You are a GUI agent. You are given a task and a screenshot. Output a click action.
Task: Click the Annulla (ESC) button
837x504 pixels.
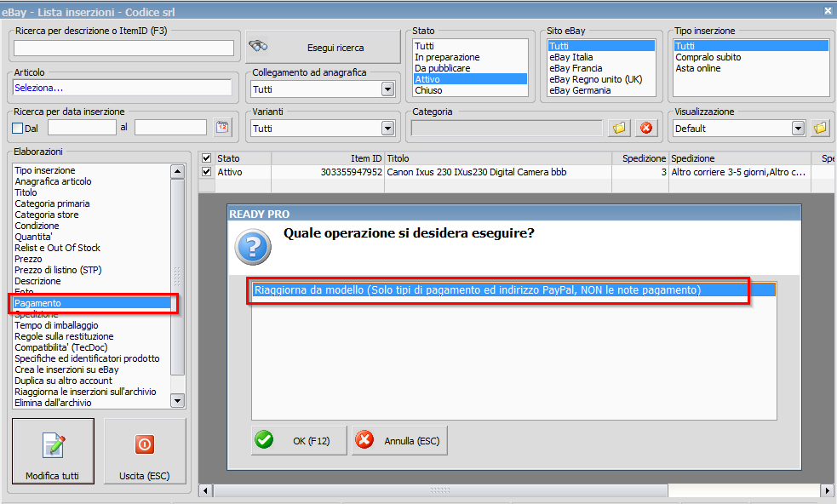(x=399, y=440)
